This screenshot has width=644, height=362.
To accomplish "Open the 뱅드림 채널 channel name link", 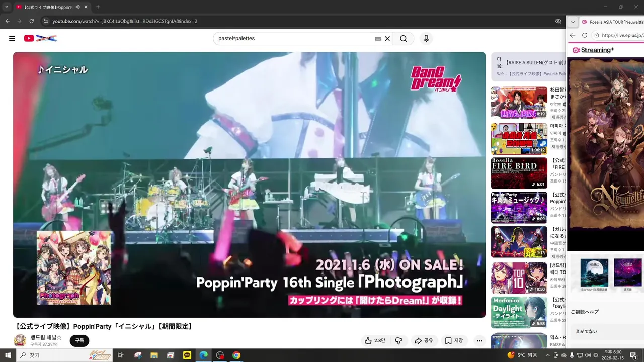I will point(46,337).
